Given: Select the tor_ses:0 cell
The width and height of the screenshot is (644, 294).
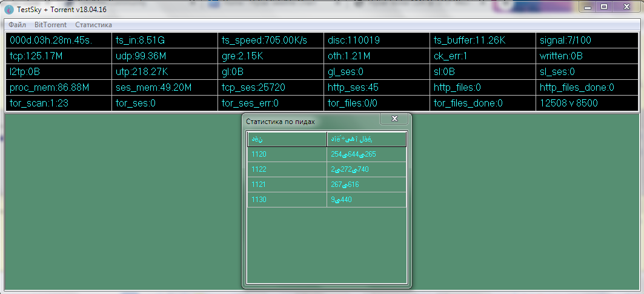Looking at the screenshot, I should point(165,103).
